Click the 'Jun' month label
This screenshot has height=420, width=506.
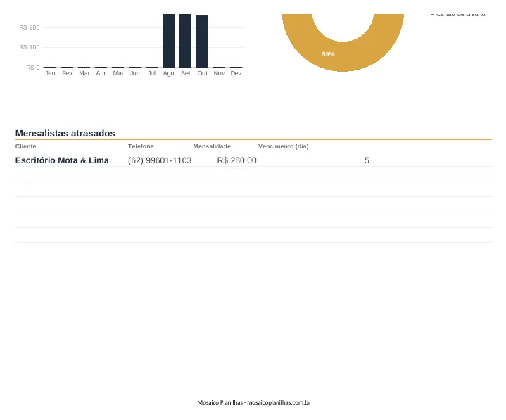(135, 73)
